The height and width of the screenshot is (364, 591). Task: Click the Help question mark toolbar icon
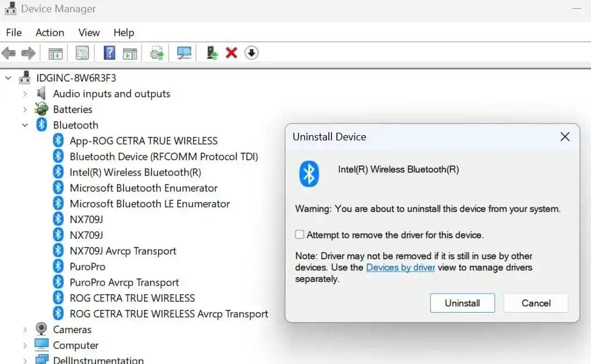click(109, 54)
